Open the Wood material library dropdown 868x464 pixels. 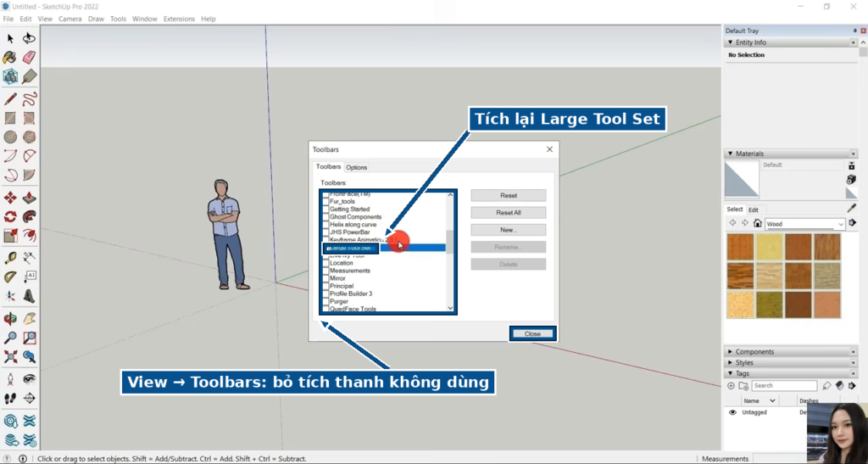coord(840,224)
